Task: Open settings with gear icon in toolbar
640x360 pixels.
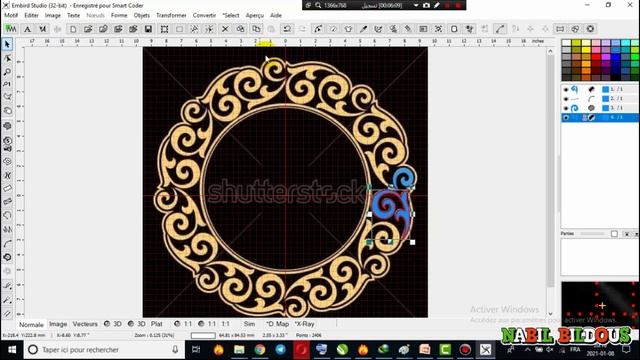Action: coord(590,29)
